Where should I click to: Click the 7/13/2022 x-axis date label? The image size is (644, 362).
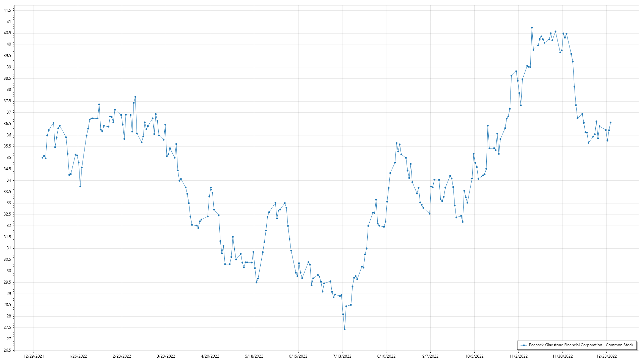[342, 356]
